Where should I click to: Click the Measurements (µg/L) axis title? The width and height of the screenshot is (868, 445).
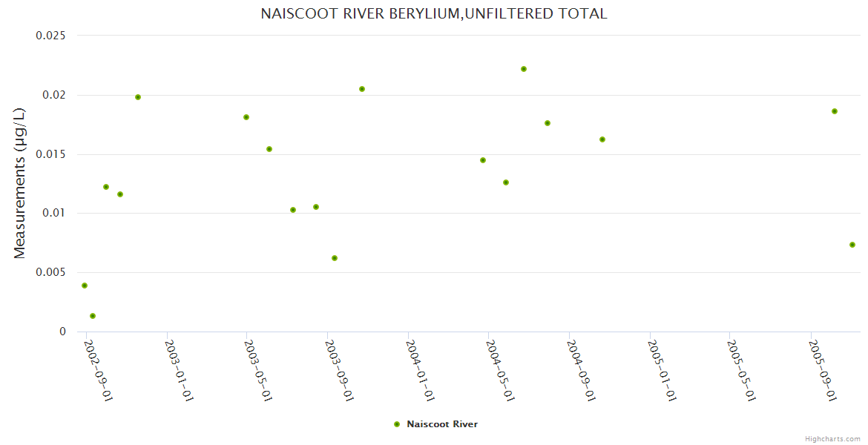[20, 183]
